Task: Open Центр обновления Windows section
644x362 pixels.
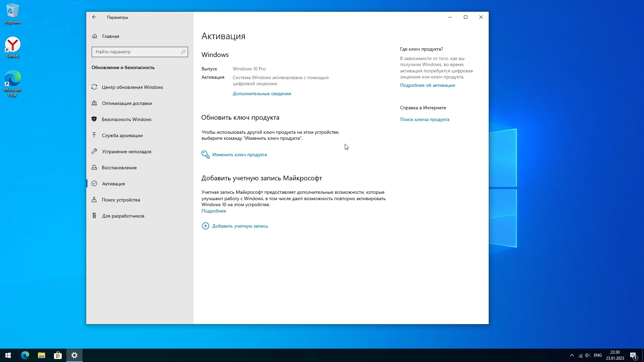Action: (132, 87)
